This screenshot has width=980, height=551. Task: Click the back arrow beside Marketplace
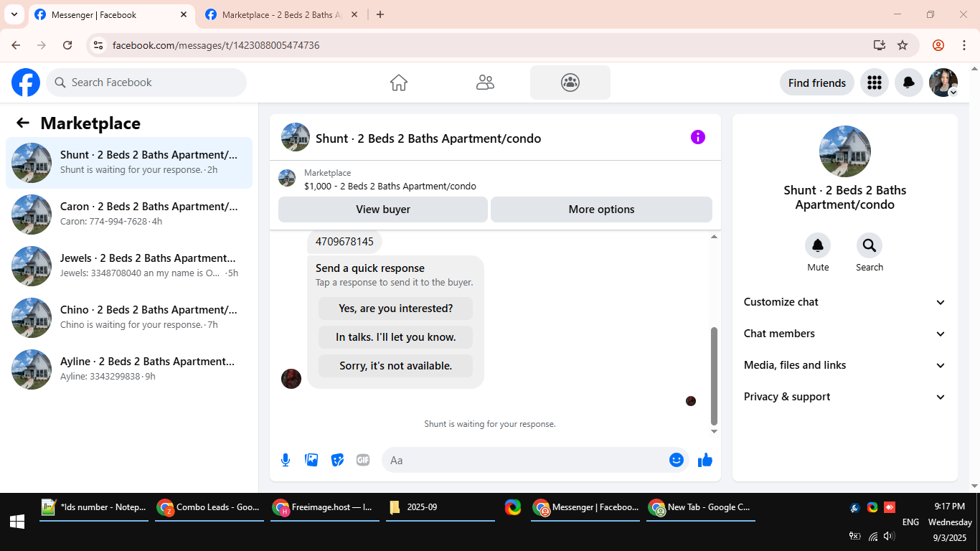tap(23, 123)
